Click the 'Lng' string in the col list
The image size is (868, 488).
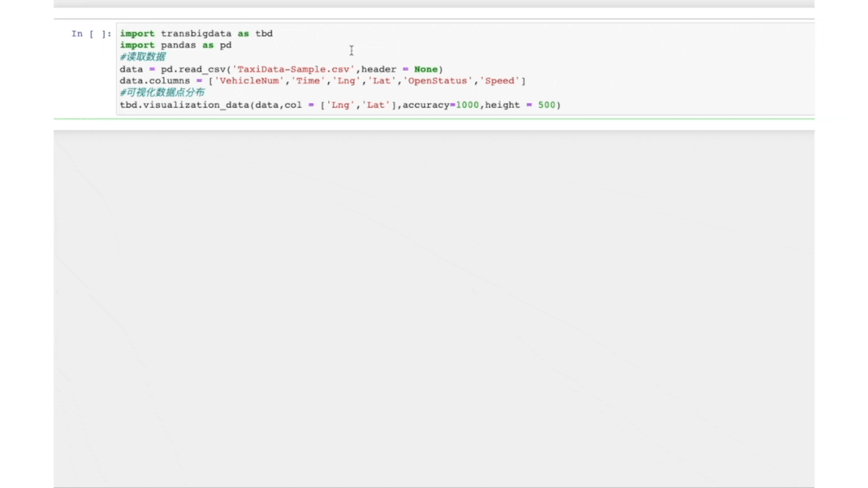coord(342,105)
